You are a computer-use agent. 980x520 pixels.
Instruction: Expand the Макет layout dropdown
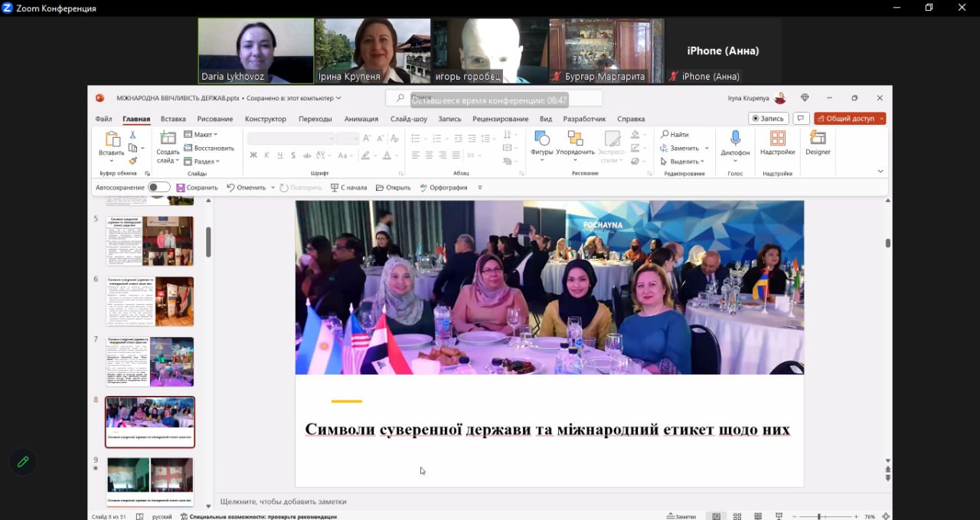tap(201, 135)
